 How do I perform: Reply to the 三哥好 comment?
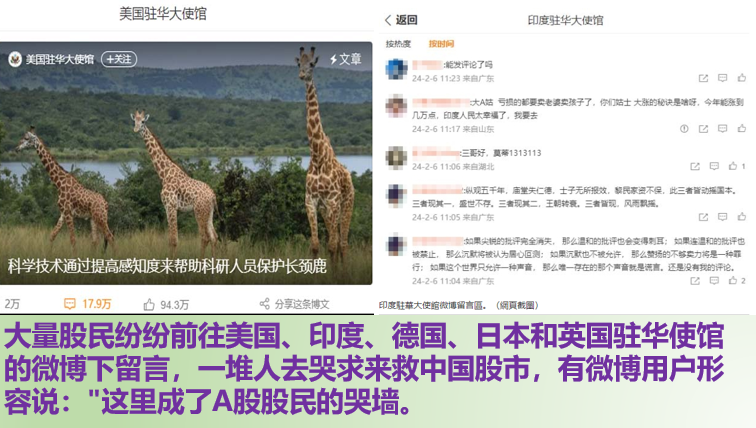pos(714,166)
